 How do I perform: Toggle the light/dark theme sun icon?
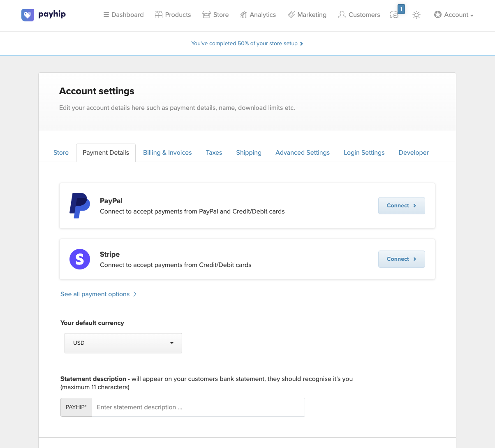point(416,15)
